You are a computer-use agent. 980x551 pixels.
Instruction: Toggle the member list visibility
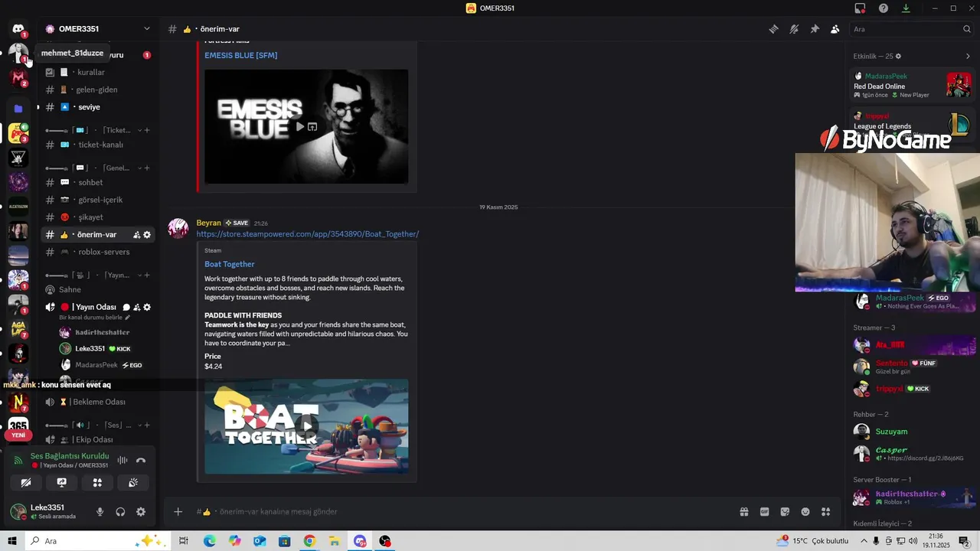point(835,29)
